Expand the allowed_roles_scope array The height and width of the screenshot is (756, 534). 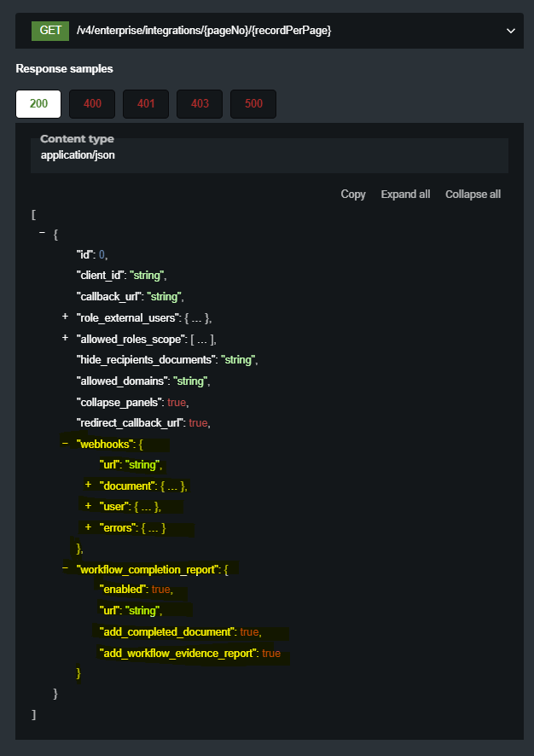[x=65, y=338]
